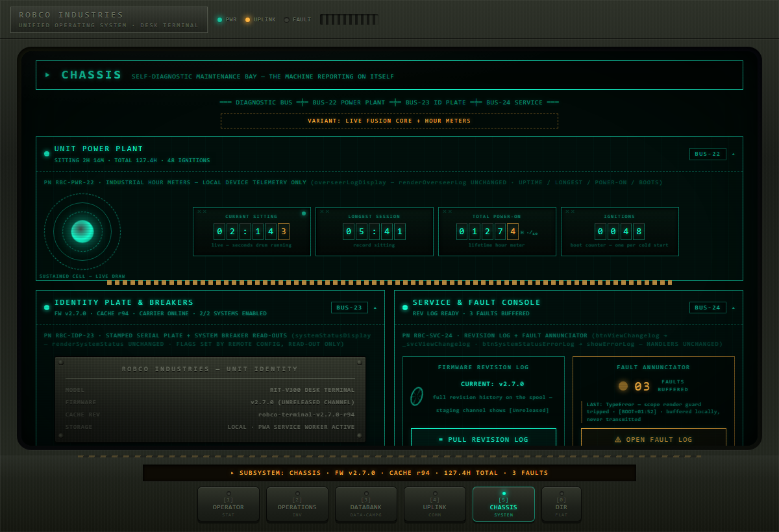Click the 'IDENTITY PLATE & BREAKERS' panel title
The height and width of the screenshot is (532, 779).
(124, 302)
